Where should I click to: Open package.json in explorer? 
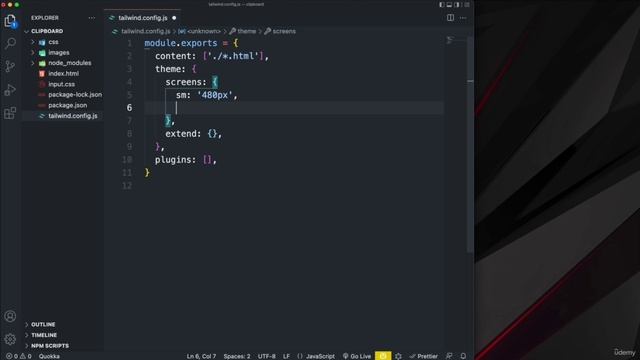67,105
